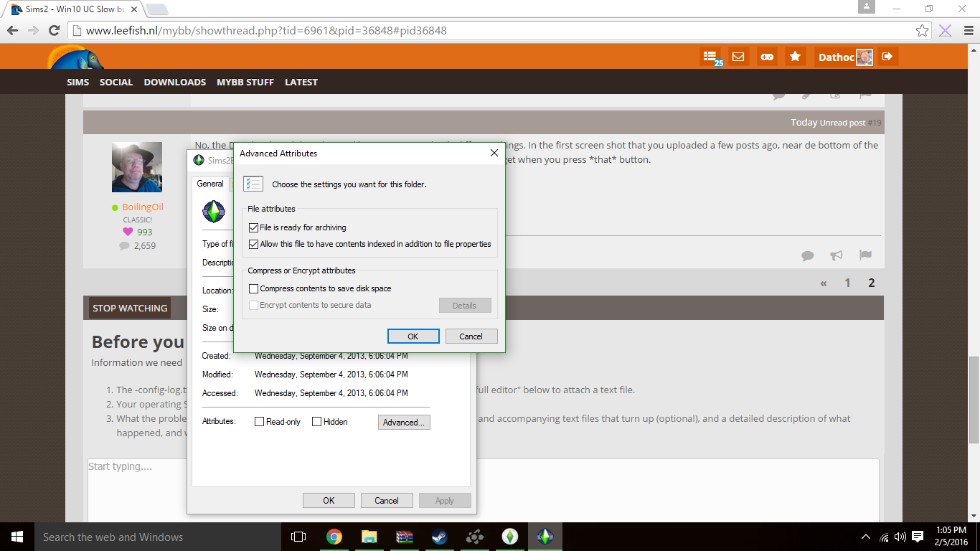
Task: Open the DOWNLOADS menu in forum navigation
Action: (x=174, y=82)
